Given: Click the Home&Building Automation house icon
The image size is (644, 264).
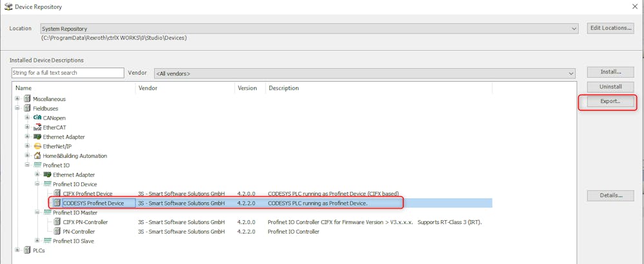Looking at the screenshot, I should [37, 156].
